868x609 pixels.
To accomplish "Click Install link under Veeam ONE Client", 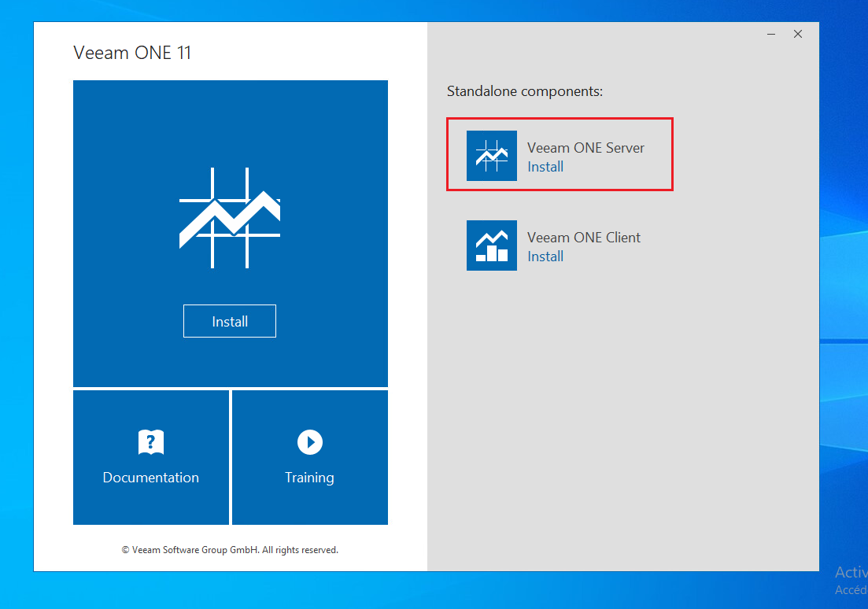I will coord(545,257).
